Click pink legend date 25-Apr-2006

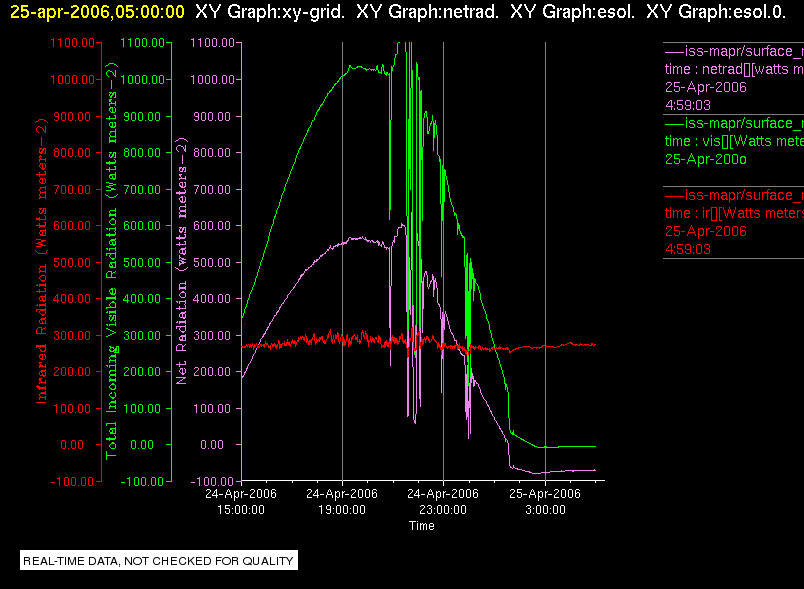(x=706, y=87)
